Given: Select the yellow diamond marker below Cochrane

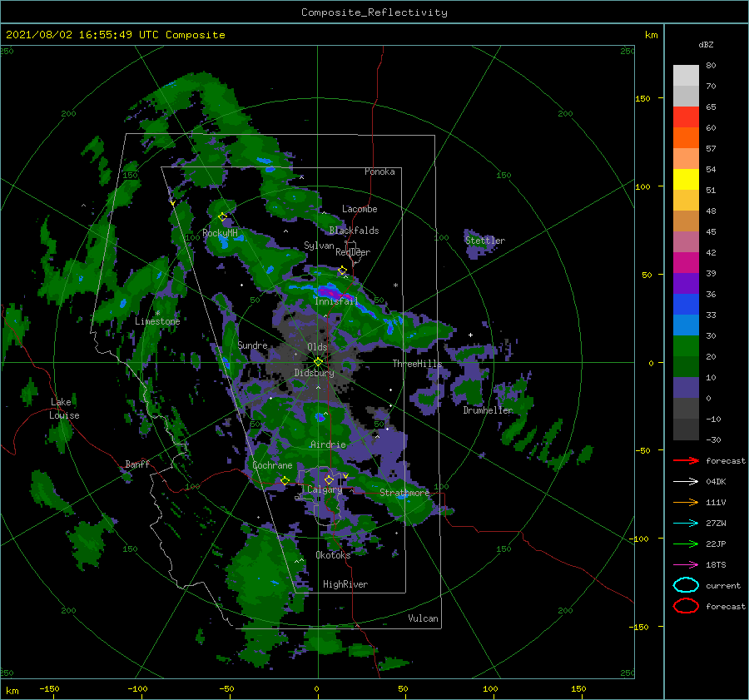Looking at the screenshot, I should point(285,480).
